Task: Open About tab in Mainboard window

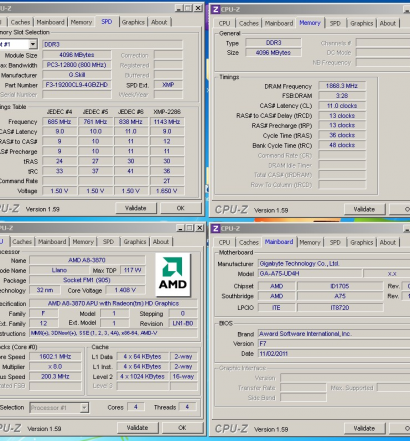Action: [388, 242]
